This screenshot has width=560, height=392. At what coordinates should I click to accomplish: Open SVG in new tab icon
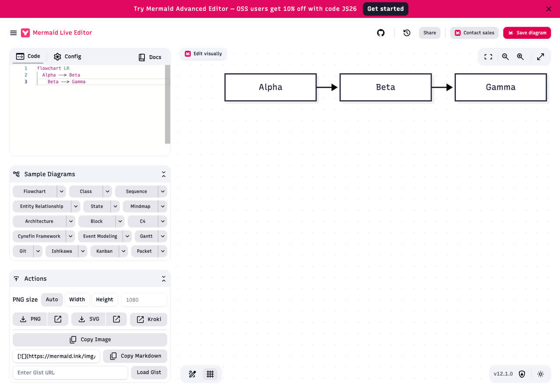tap(116, 319)
